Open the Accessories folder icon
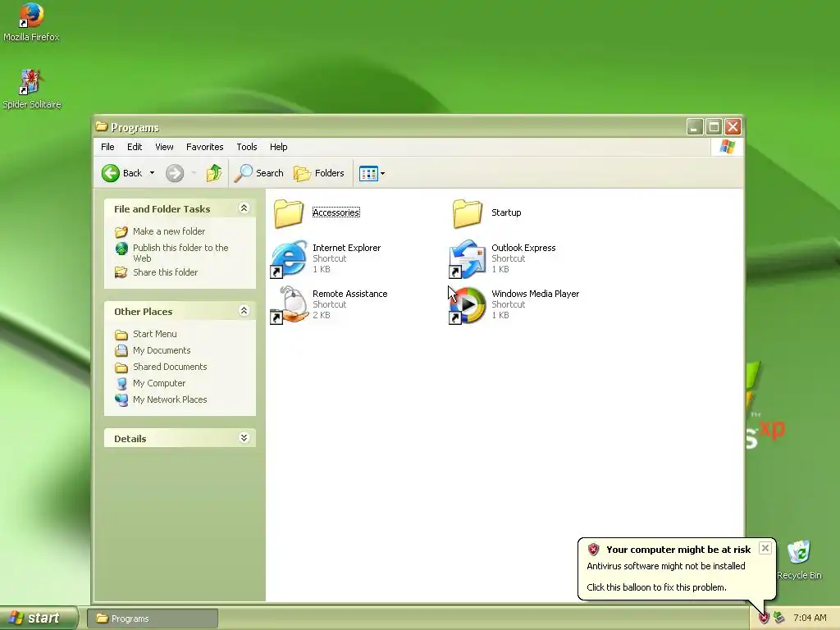840x630 pixels. 289,213
